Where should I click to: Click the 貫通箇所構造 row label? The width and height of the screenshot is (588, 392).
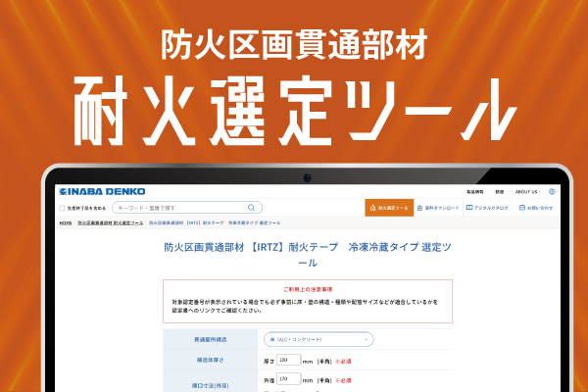[x=211, y=339]
